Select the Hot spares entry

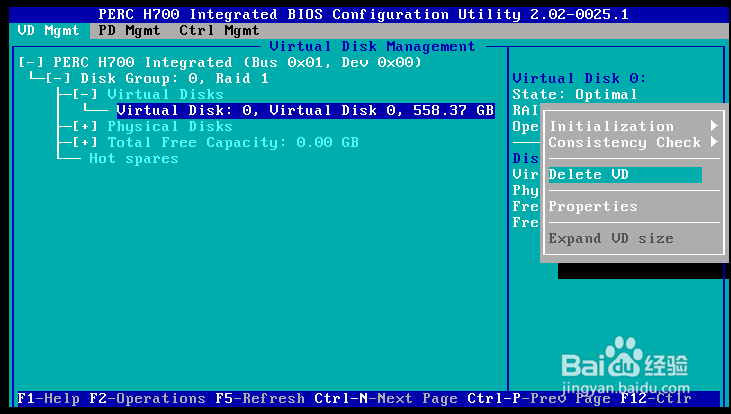[x=134, y=159]
